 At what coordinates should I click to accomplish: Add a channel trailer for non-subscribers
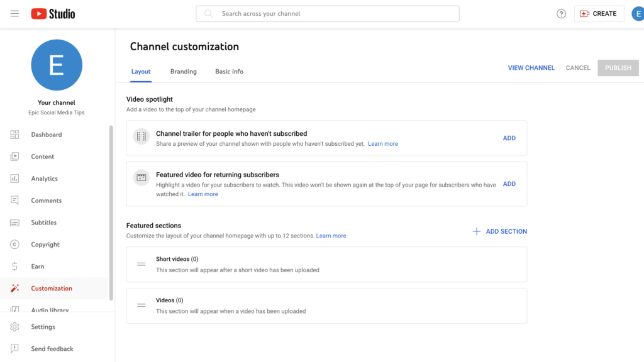click(x=509, y=138)
